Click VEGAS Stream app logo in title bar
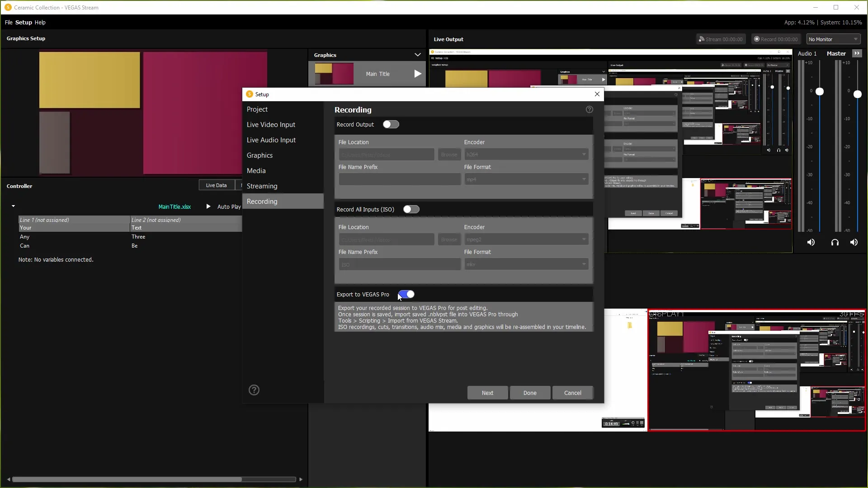 tap(8, 7)
